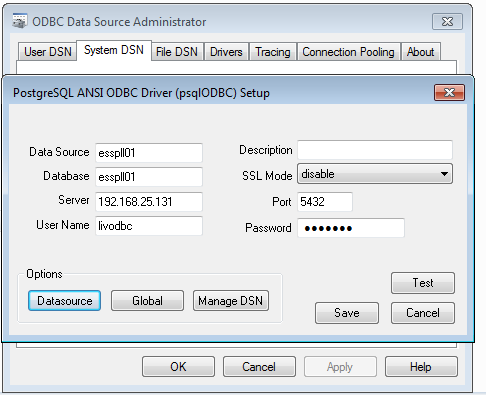The height and width of the screenshot is (395, 486).
Task: Select the Tracing tab
Action: (273, 52)
